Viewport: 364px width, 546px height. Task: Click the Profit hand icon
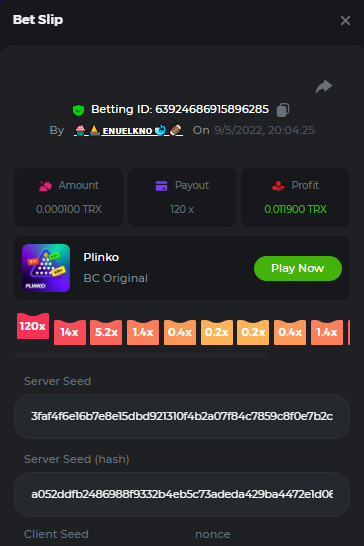(x=278, y=186)
